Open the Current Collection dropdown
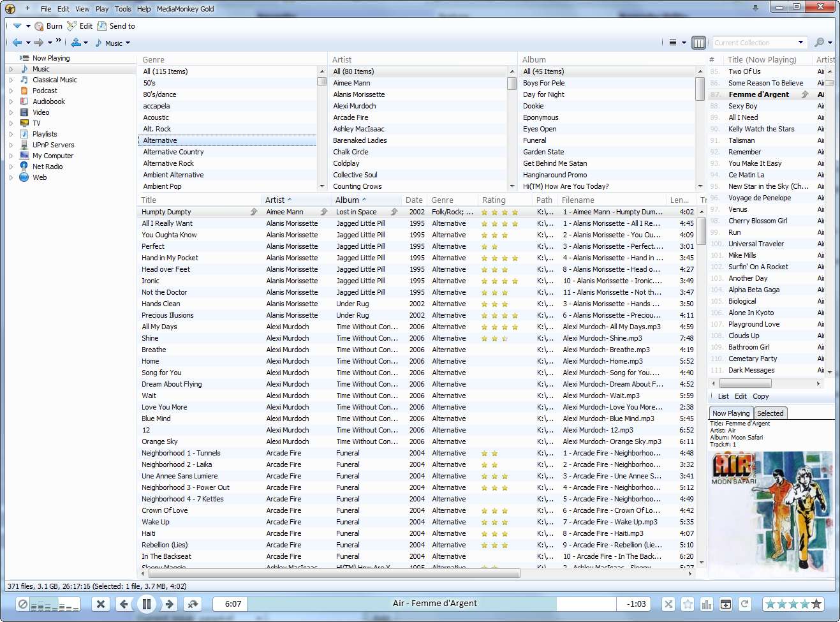Viewport: 840px width, 622px height. [801, 43]
